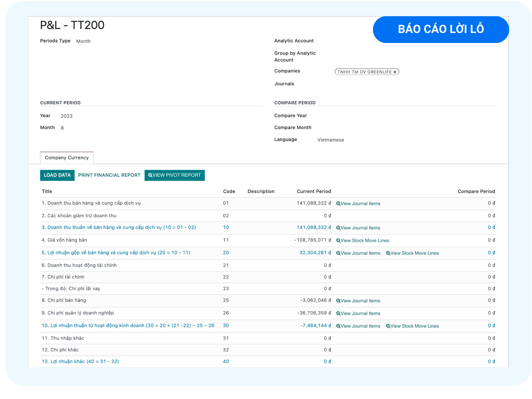
Task: Remove TNHH TM DV GREENLIFE company tag
Action: [395, 72]
